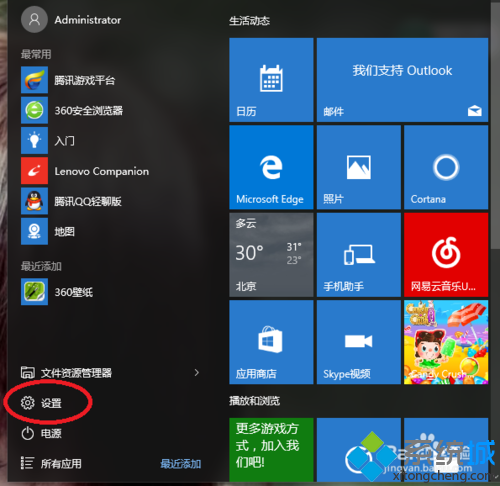The width and height of the screenshot is (500, 486).
Task: Launch 360壁纸 recently added icon
Action: 34,292
